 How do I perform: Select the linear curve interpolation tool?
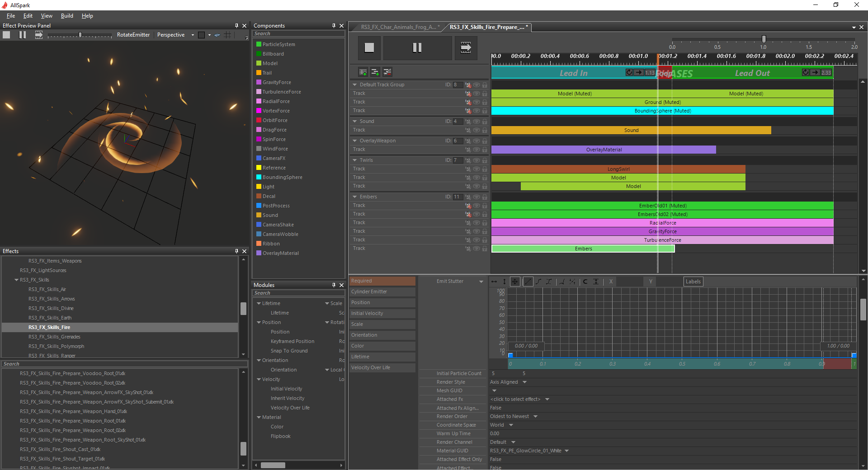point(528,282)
